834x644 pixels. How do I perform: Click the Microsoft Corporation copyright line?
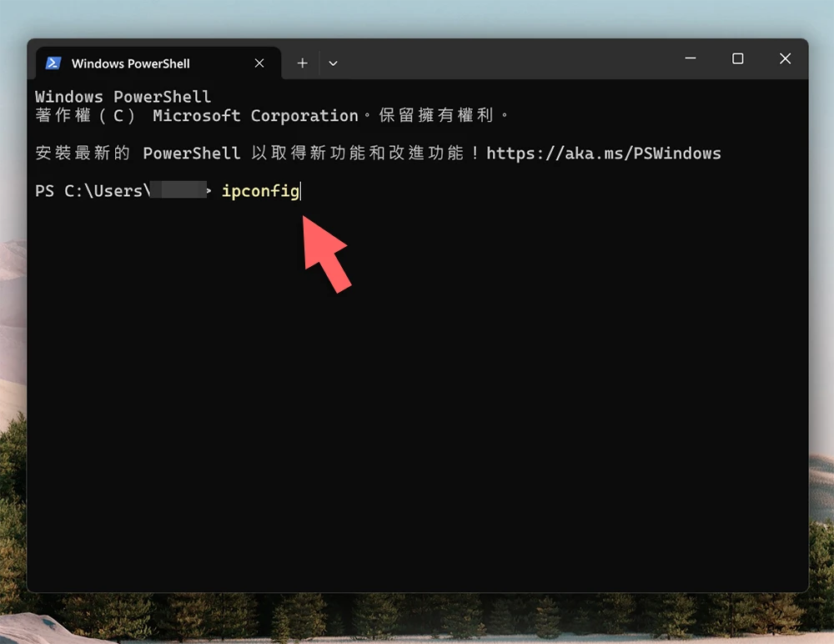pyautogui.click(x=271, y=115)
